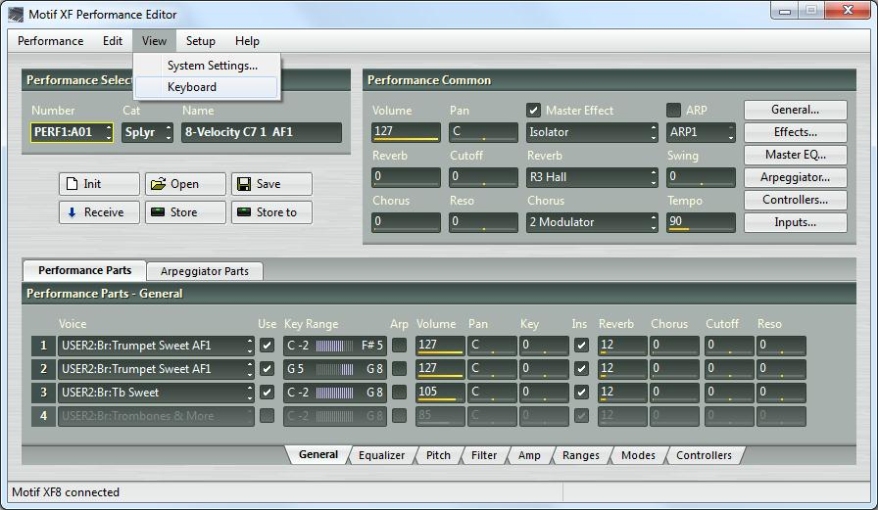Click the Master EQ... button

[795, 155]
